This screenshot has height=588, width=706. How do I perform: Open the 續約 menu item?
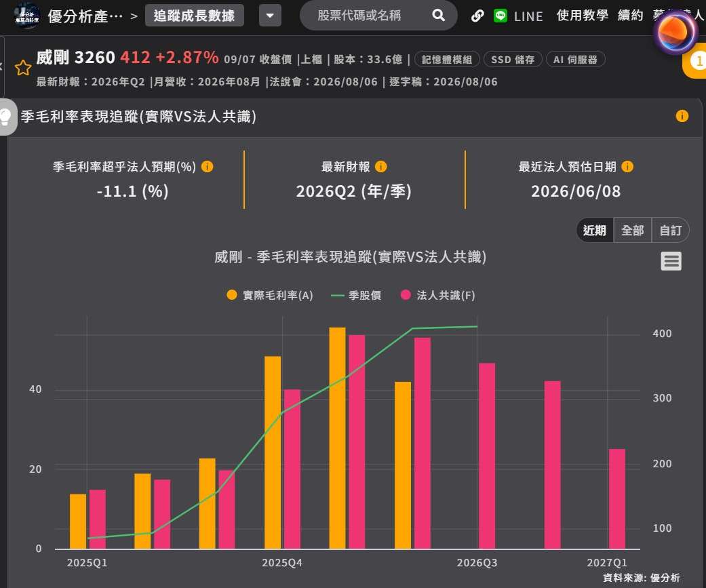[630, 16]
